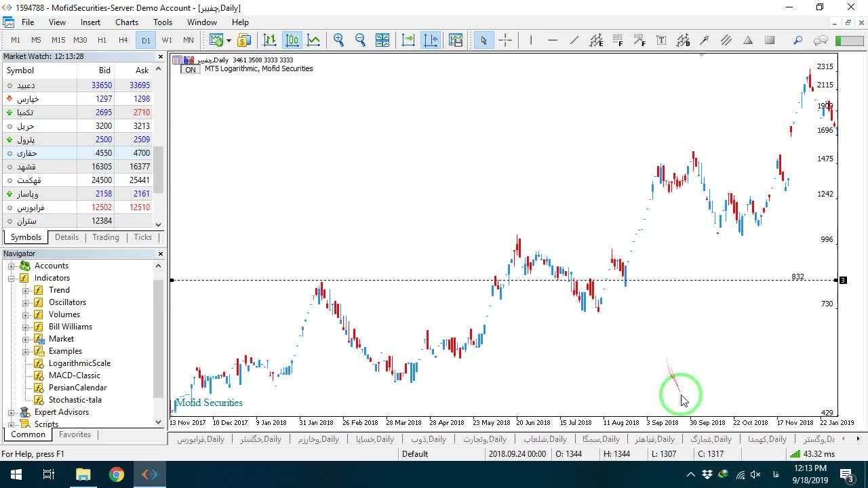
Task: Switch timeframe to M5
Action: coord(36,40)
